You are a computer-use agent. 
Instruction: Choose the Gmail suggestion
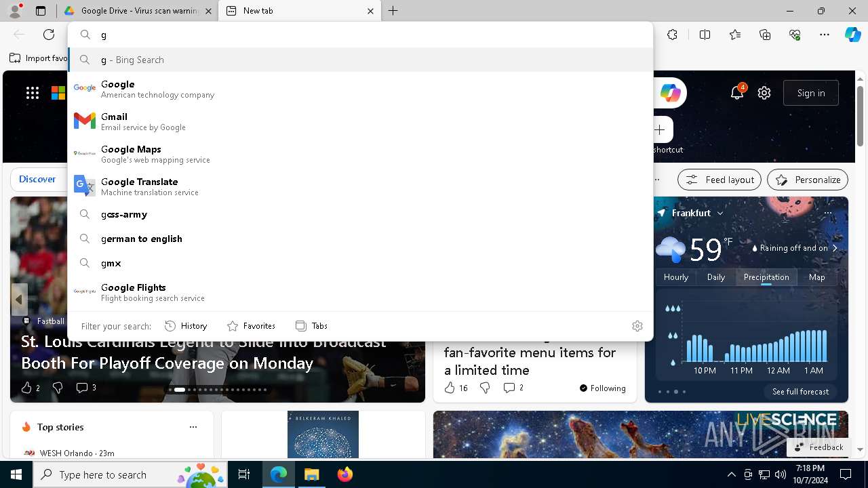pyautogui.click(x=361, y=121)
